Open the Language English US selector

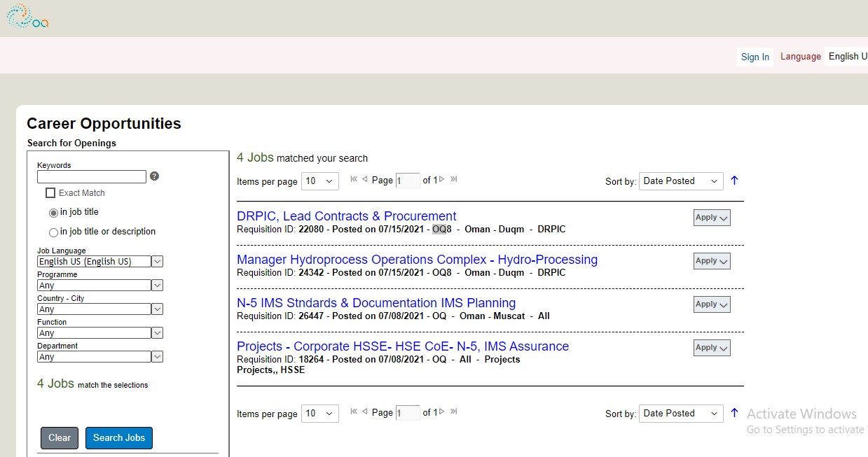click(x=846, y=56)
